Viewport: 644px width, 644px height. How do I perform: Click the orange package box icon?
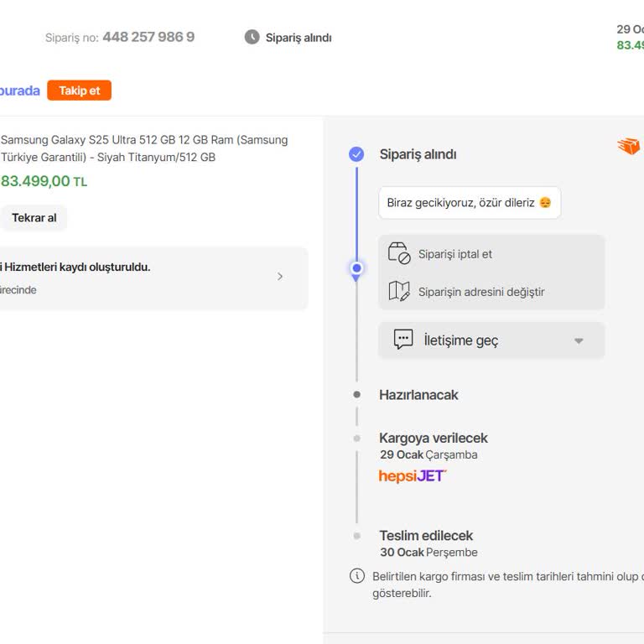pyautogui.click(x=628, y=146)
